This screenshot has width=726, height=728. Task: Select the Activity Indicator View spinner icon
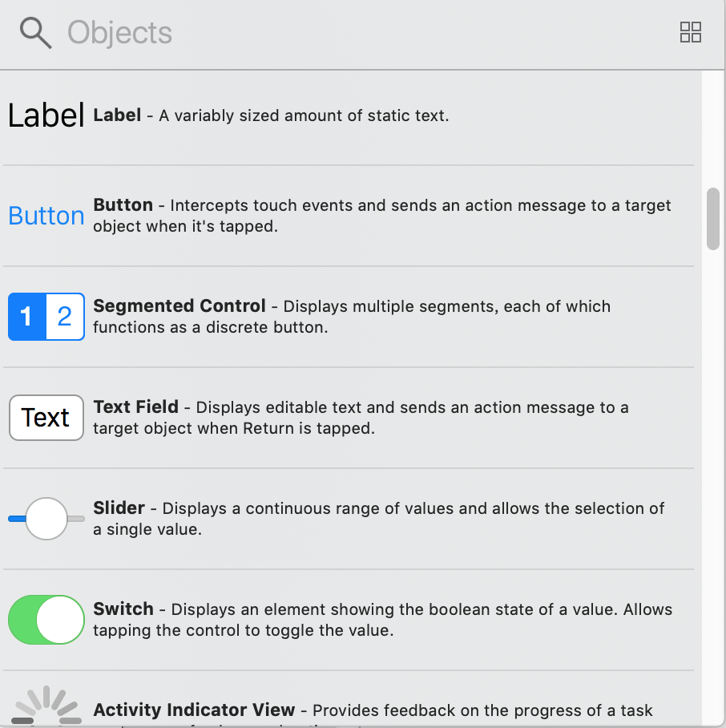click(46, 707)
